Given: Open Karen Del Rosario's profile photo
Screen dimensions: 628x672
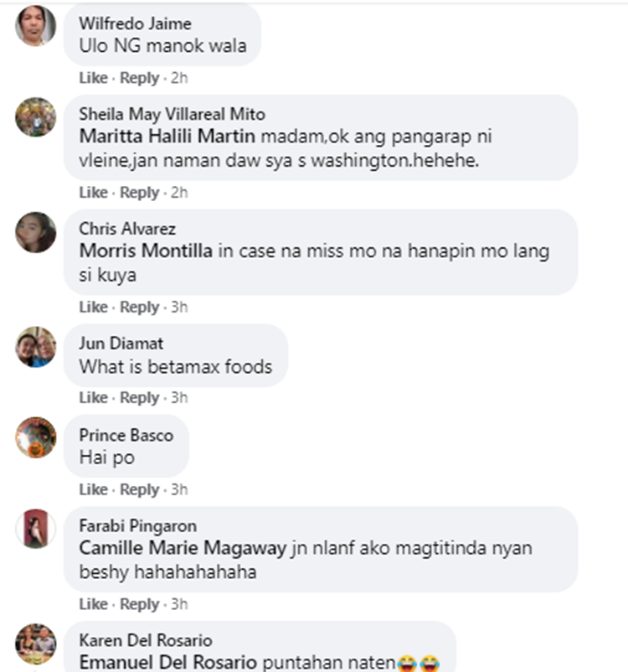Looking at the screenshot, I should point(35,644).
